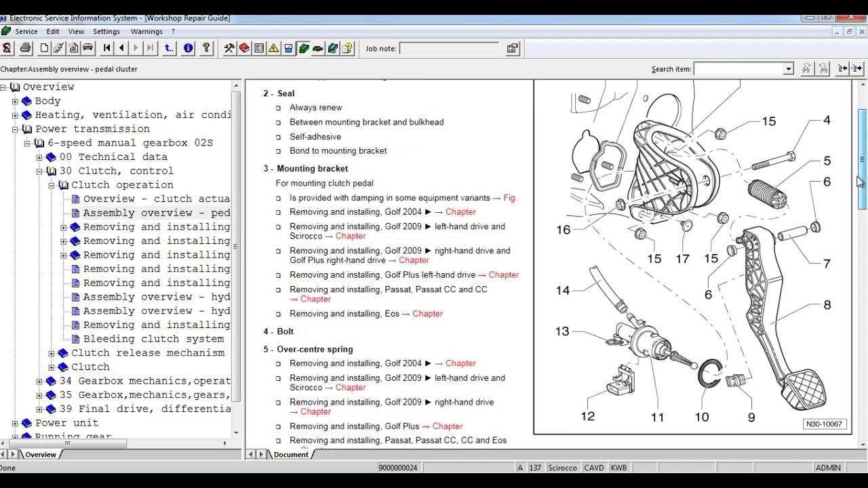This screenshot has width=868, height=488.
Task: Select Bleeding clutch system in the tree
Action: pyautogui.click(x=153, y=339)
